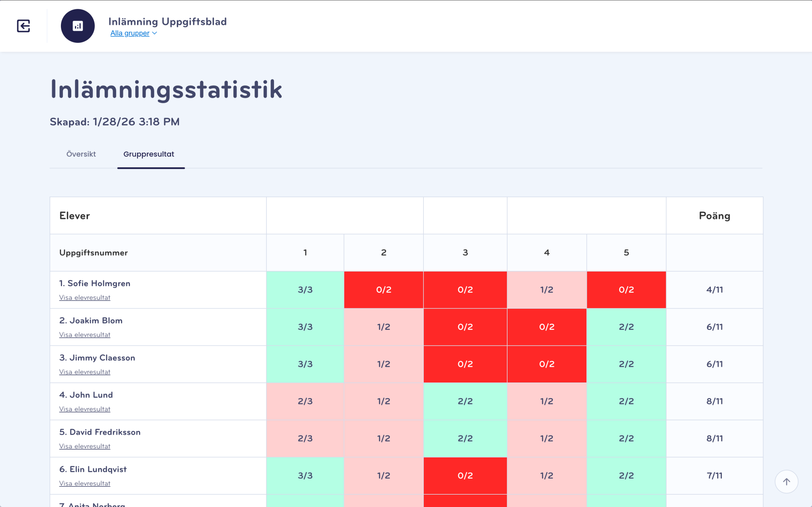This screenshot has width=812, height=507.
Task: Click the exit back arrow icon
Action: (x=23, y=26)
